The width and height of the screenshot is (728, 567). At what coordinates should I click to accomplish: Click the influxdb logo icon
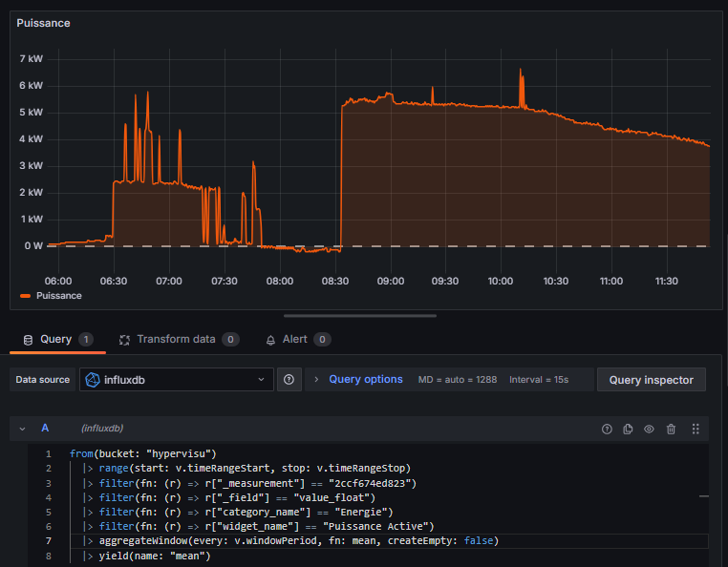tap(93, 379)
